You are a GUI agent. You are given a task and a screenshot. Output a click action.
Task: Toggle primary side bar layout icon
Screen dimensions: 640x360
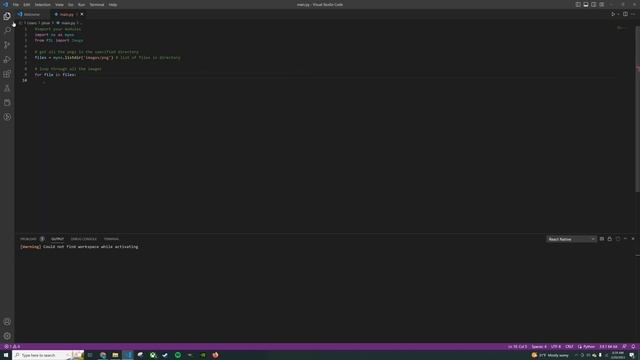click(578, 4)
